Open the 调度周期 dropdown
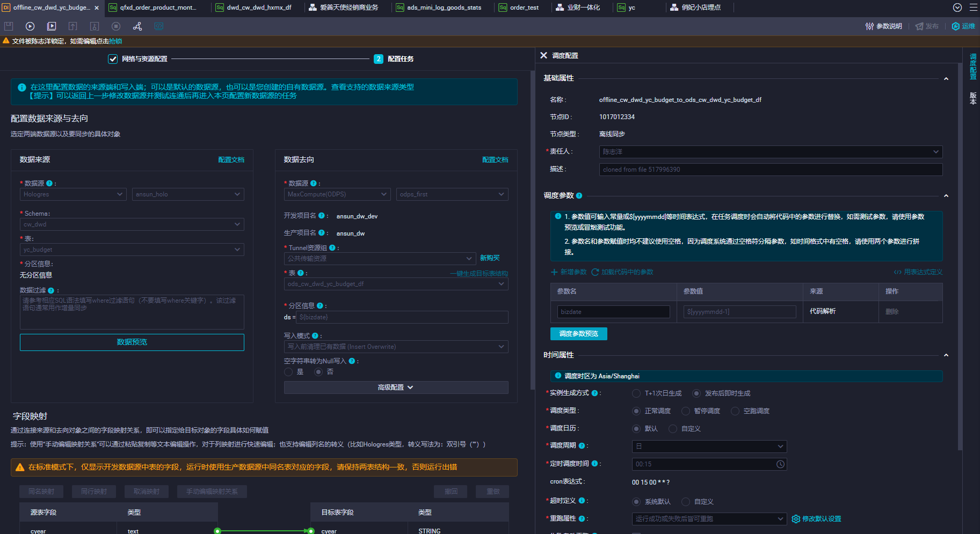This screenshot has width=980, height=534. coord(709,447)
